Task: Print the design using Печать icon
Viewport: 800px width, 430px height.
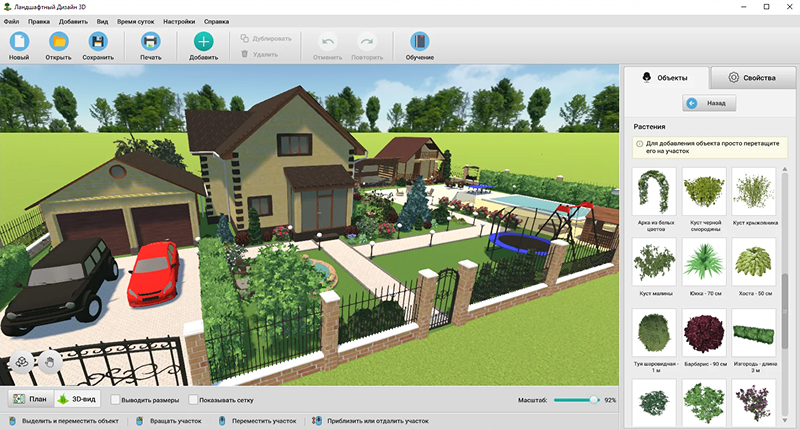Action: click(150, 42)
